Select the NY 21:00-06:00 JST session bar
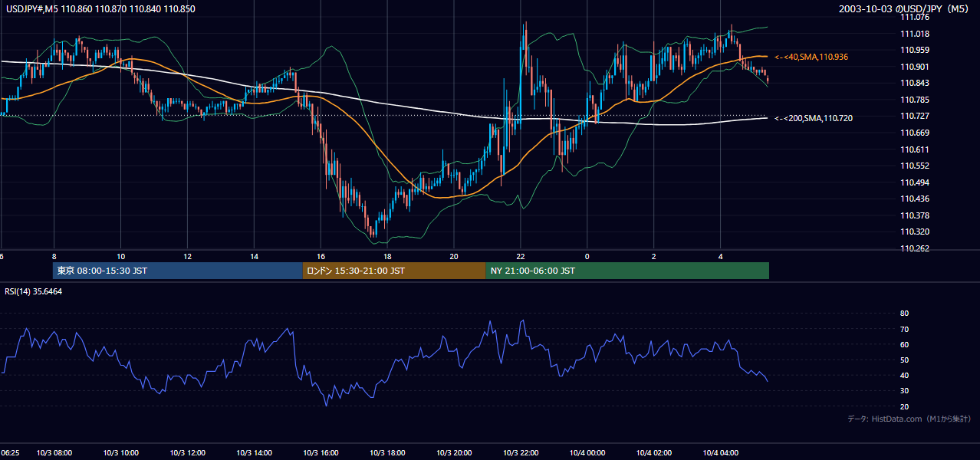This screenshot has width=980, height=460. coord(627,271)
